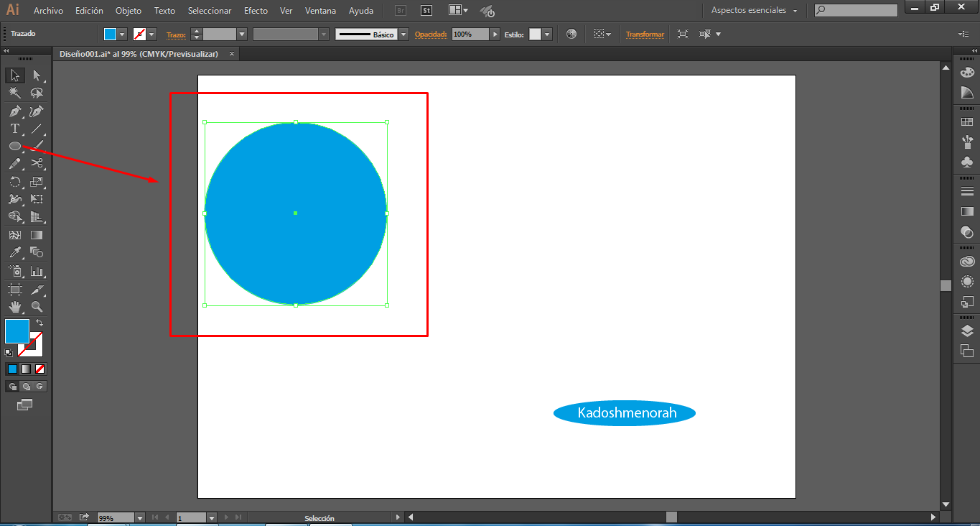Open the Brushes panel icon
Viewport: 980px width, 526px height.
coord(967,142)
